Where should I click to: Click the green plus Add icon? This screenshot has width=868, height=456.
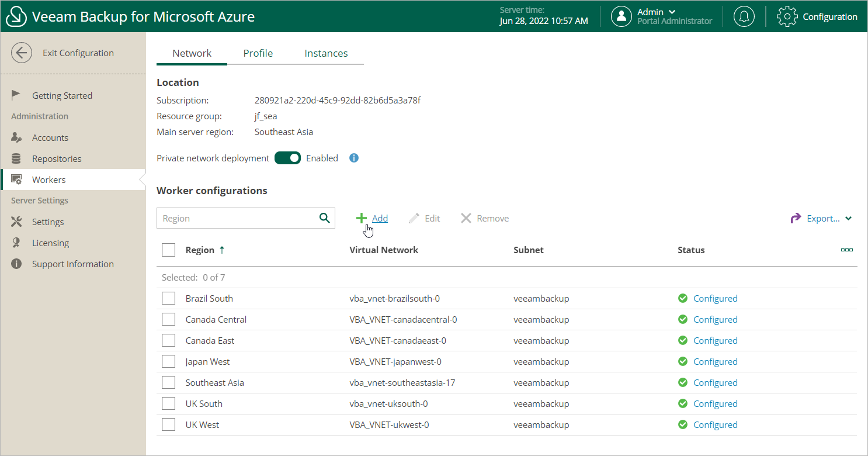pos(362,218)
